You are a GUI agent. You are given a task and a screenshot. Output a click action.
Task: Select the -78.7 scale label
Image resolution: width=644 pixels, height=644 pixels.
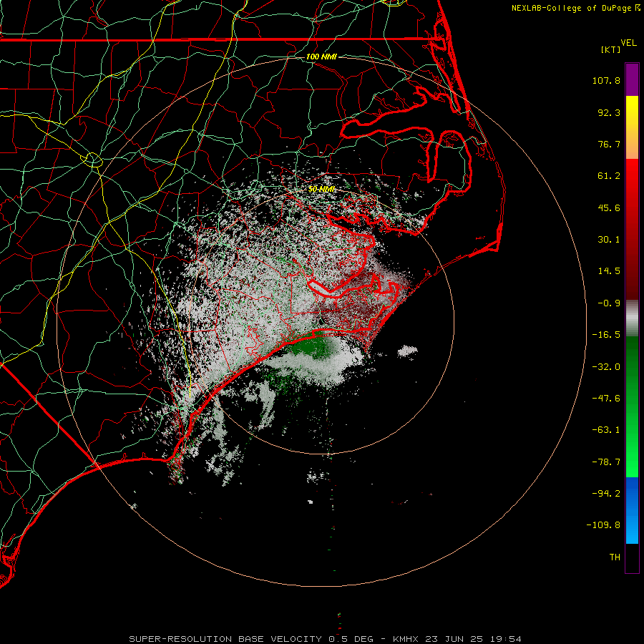click(x=606, y=462)
